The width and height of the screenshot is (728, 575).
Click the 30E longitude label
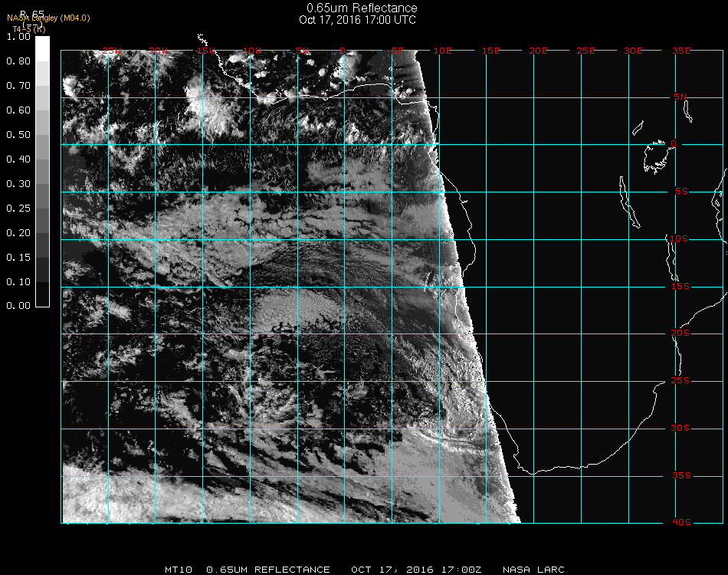tap(633, 51)
